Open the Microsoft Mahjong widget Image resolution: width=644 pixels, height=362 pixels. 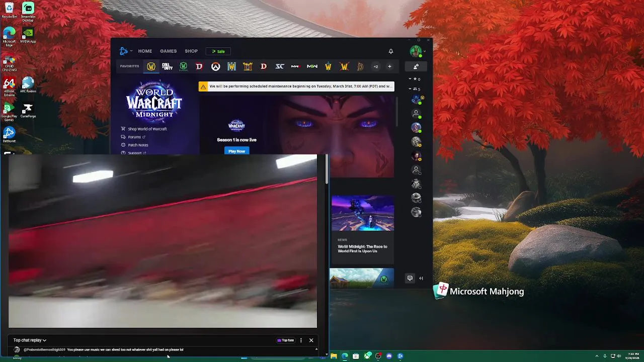pyautogui.click(x=479, y=291)
